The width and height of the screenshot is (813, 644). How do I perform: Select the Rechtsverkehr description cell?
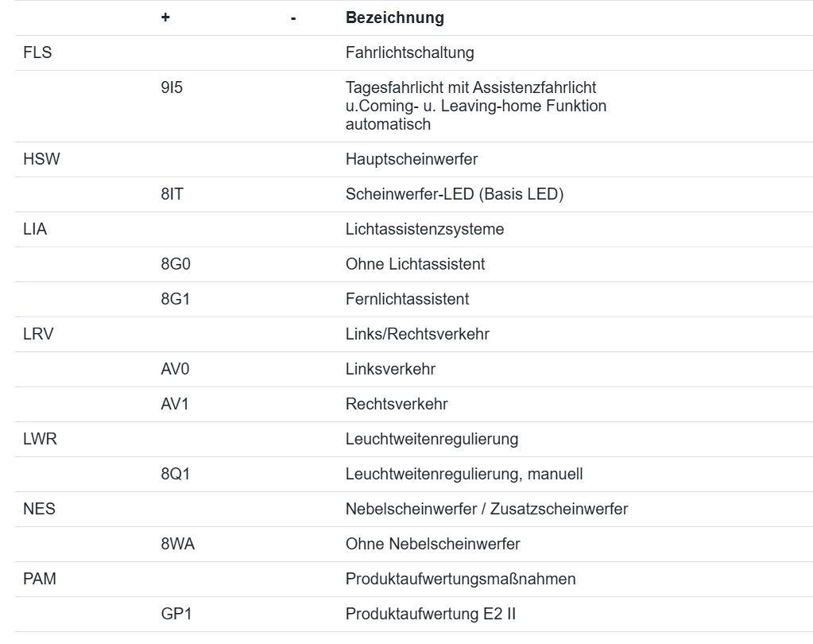(x=397, y=404)
